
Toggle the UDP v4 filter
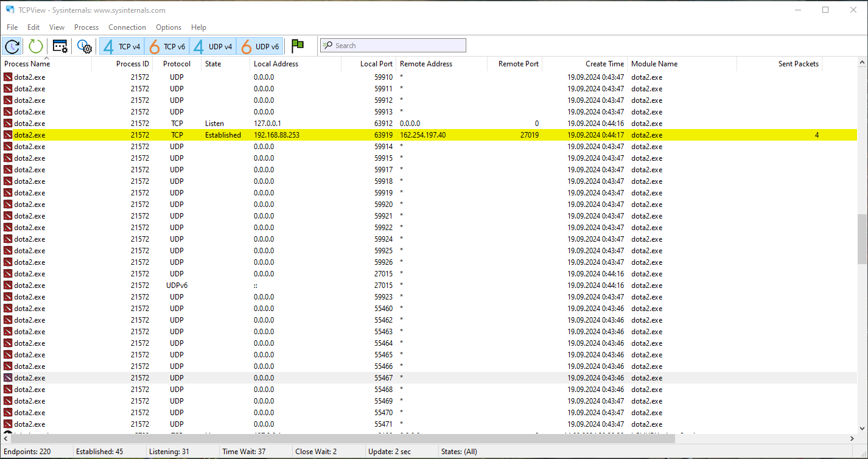[213, 46]
